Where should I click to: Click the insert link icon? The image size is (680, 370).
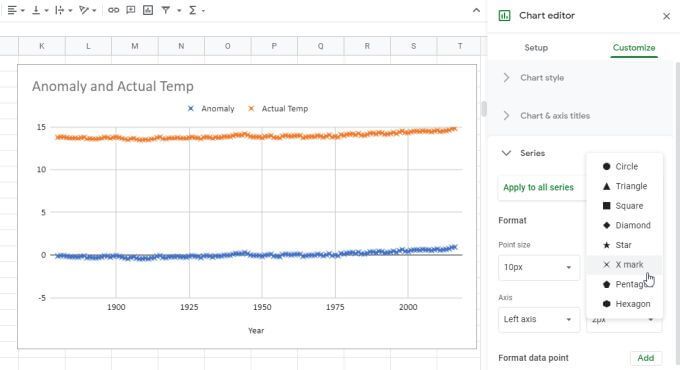[x=114, y=10]
